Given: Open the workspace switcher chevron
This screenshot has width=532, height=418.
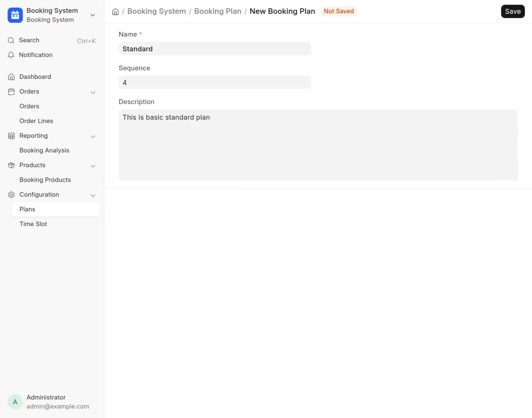Looking at the screenshot, I should point(93,15).
